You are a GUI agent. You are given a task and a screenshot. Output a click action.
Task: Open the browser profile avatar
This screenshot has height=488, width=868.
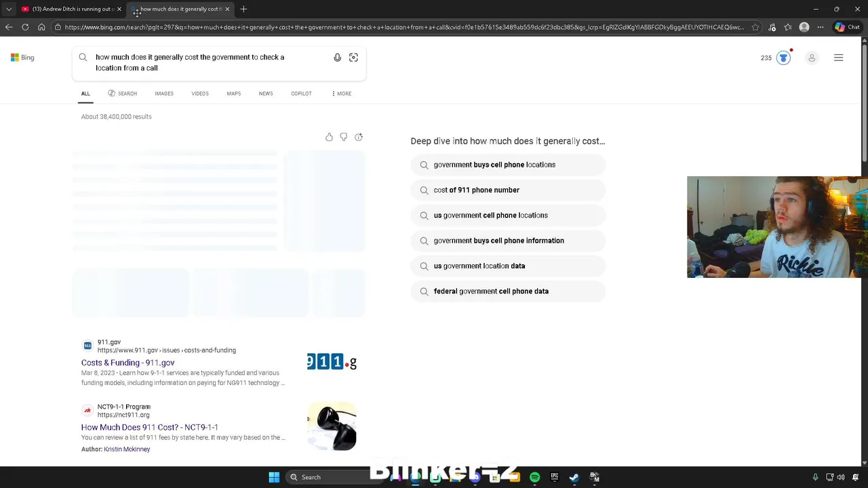(804, 27)
